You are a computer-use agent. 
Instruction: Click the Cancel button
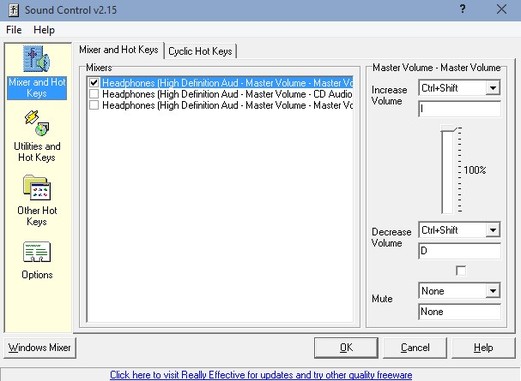point(415,348)
